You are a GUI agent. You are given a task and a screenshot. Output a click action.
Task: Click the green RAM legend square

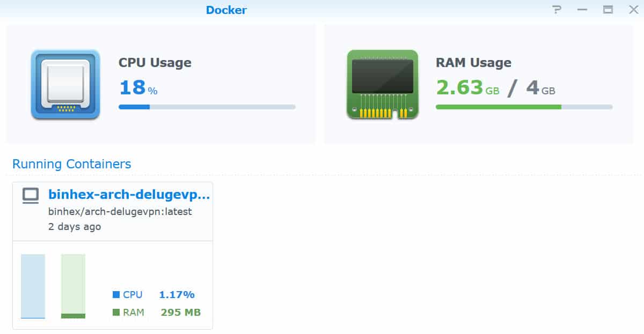pos(116,312)
